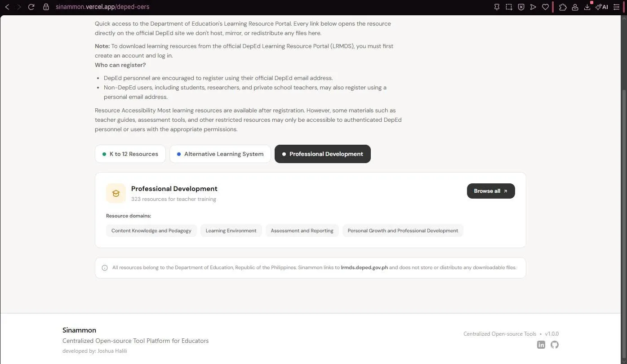Select the Alternative Learning System tab
Screen dimensions: 627x364
220,154
